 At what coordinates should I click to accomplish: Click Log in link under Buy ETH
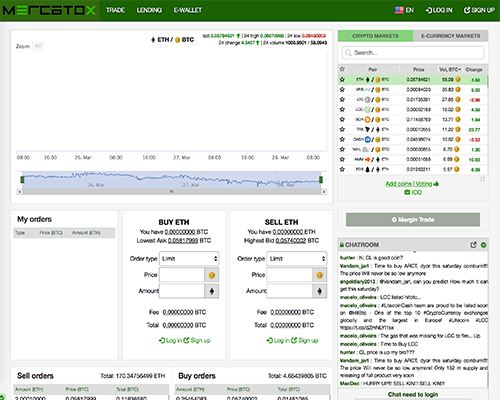170,340
